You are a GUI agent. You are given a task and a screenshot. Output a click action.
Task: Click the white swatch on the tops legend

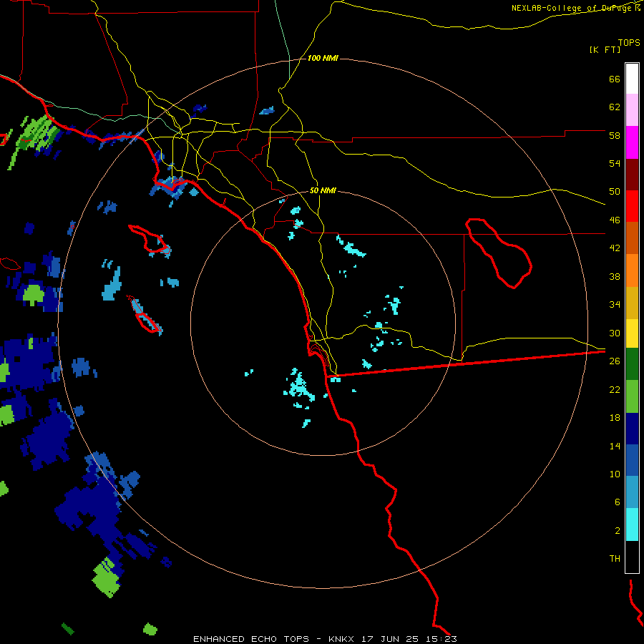[x=632, y=79]
